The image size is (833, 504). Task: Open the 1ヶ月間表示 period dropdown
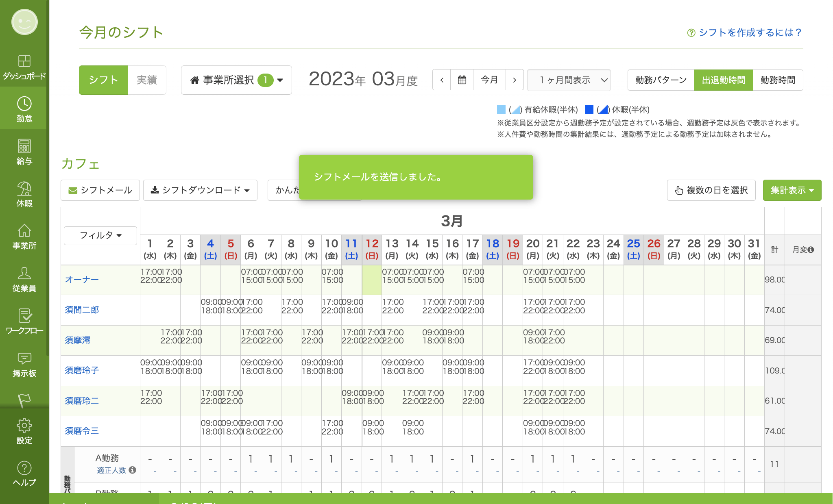(x=569, y=80)
